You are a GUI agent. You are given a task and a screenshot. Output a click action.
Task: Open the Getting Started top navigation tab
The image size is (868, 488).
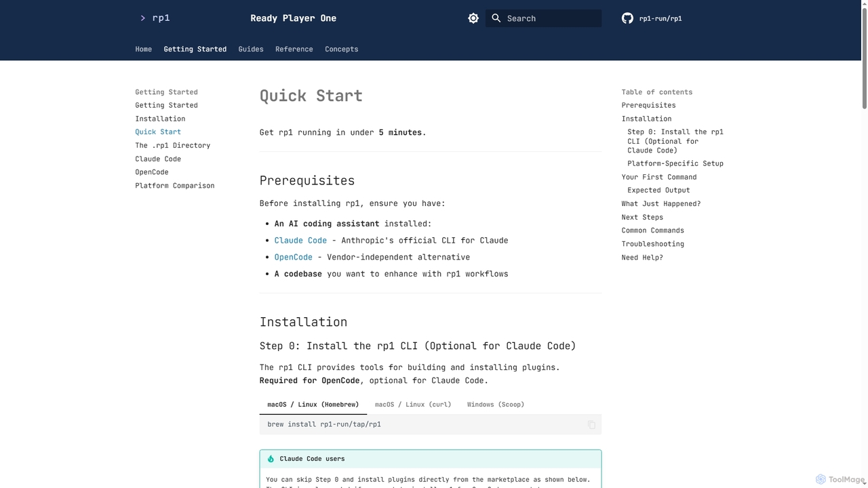point(195,49)
